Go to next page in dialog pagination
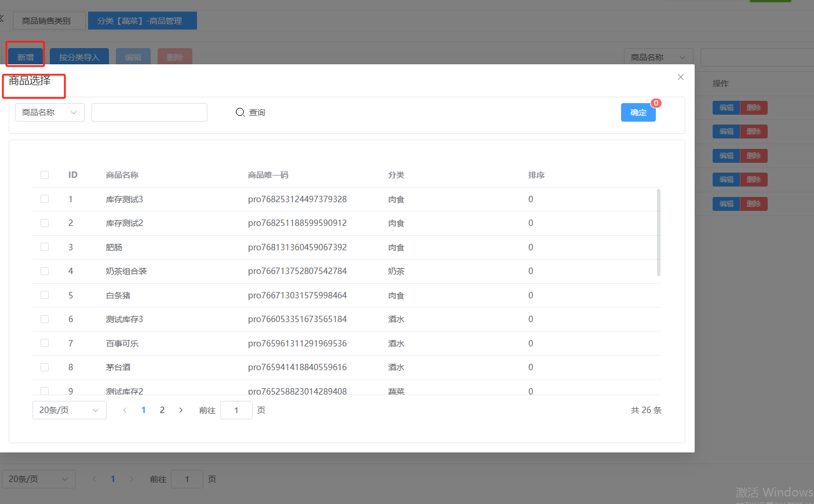 coord(181,410)
